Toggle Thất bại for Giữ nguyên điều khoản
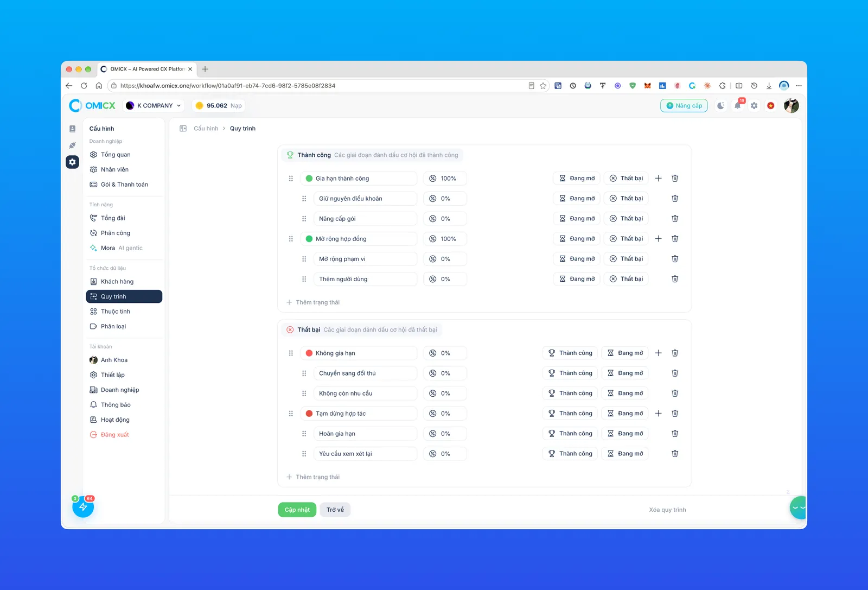Image resolution: width=868 pixels, height=590 pixels. coord(626,199)
